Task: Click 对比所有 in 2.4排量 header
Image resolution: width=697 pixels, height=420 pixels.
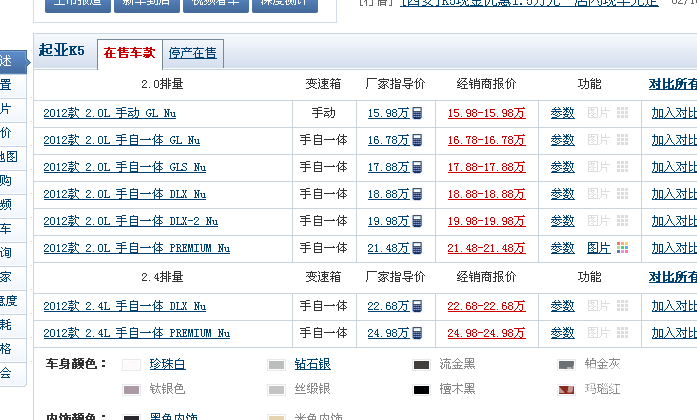Action: point(673,277)
